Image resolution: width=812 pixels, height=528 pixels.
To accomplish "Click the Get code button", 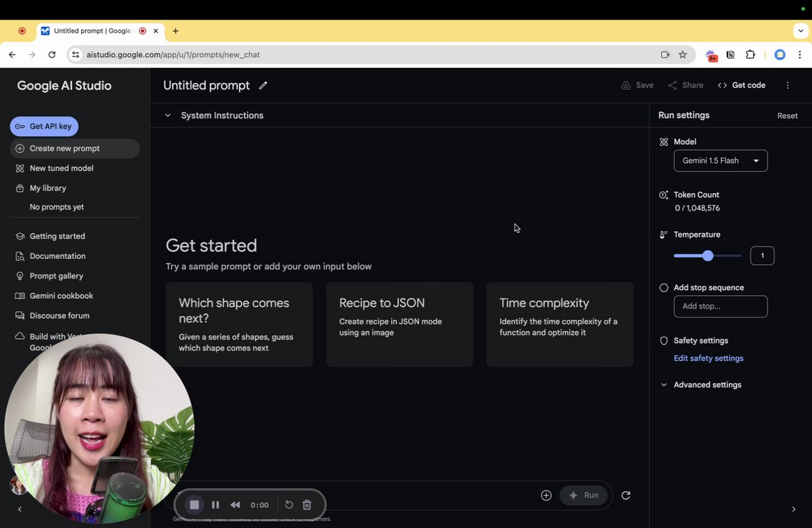I will (742, 86).
